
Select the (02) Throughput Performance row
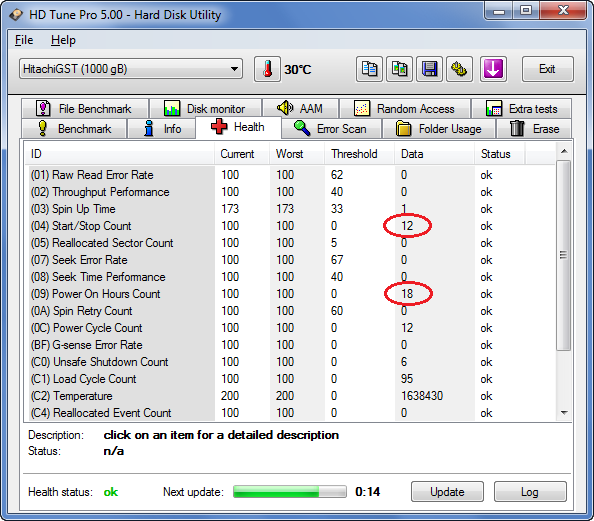(x=290, y=192)
